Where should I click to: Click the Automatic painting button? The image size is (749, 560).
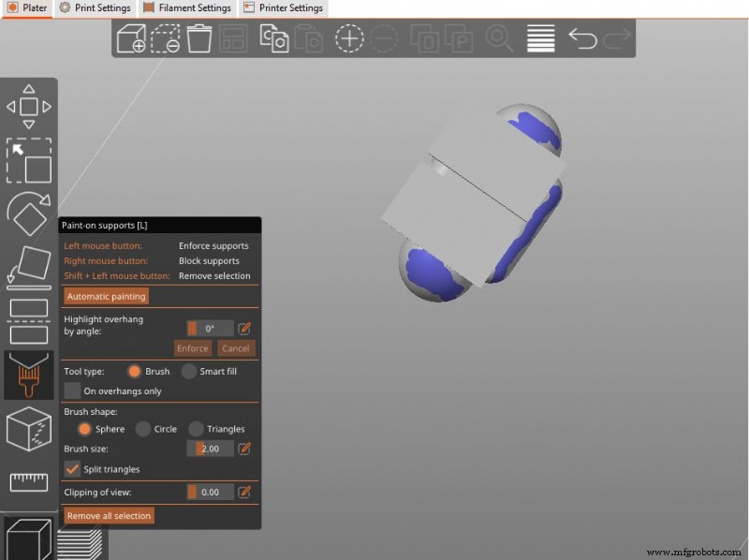[106, 296]
